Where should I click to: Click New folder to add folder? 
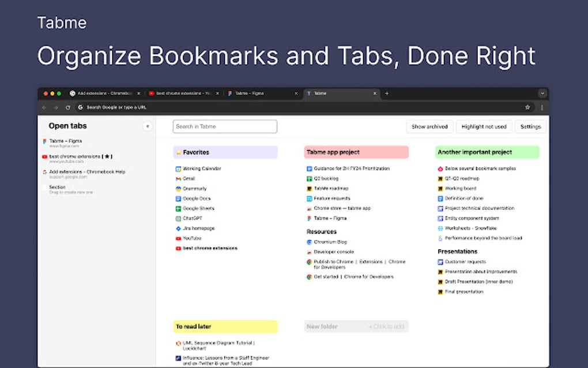356,326
